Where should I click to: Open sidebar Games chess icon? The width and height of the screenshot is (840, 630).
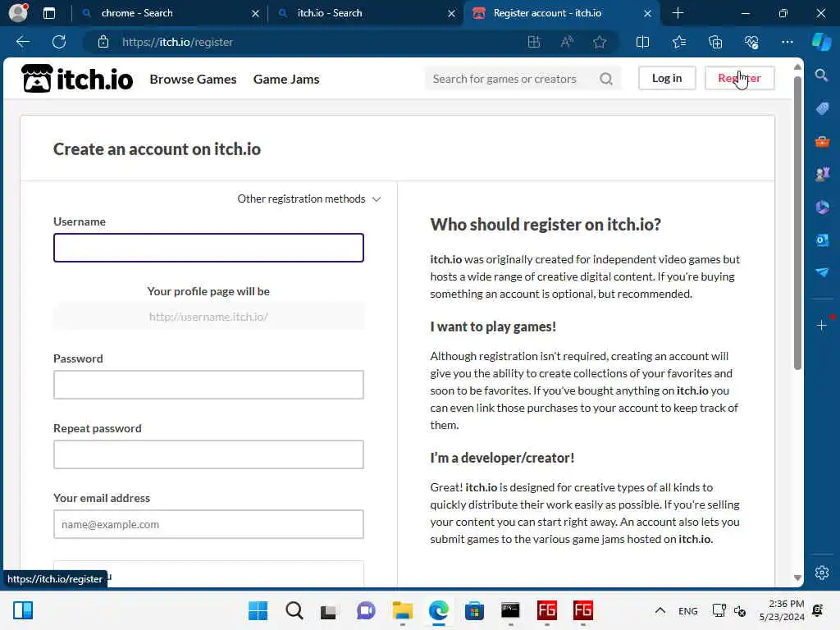tap(822, 174)
